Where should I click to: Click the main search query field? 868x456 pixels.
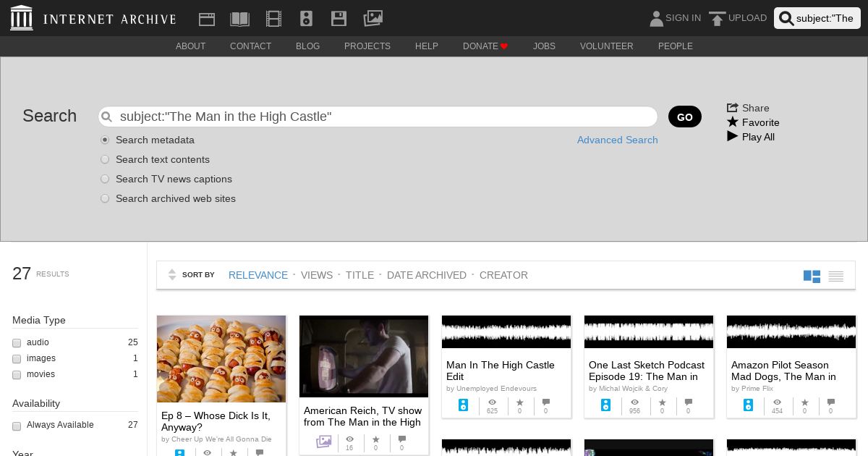point(378,117)
